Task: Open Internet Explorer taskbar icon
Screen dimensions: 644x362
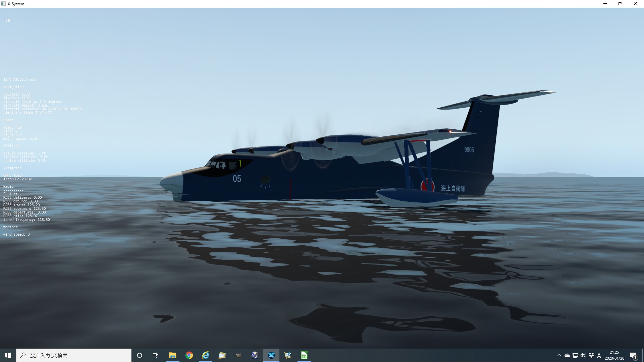Action: click(x=206, y=355)
